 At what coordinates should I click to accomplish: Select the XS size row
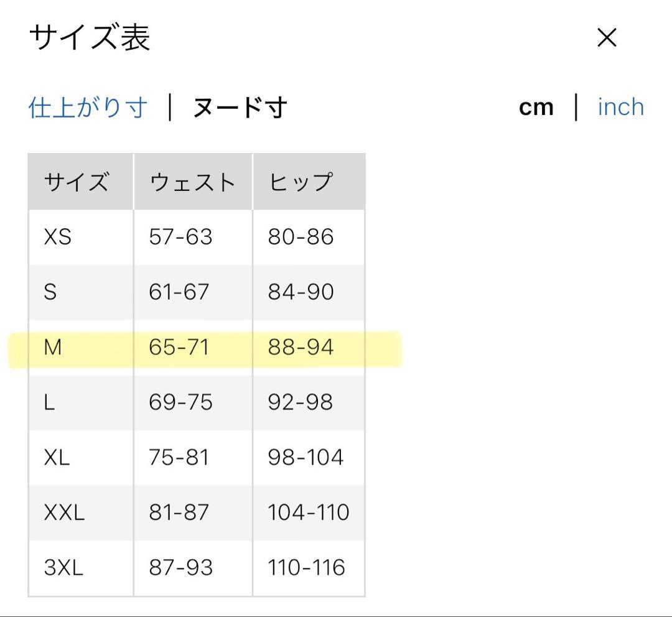click(197, 237)
